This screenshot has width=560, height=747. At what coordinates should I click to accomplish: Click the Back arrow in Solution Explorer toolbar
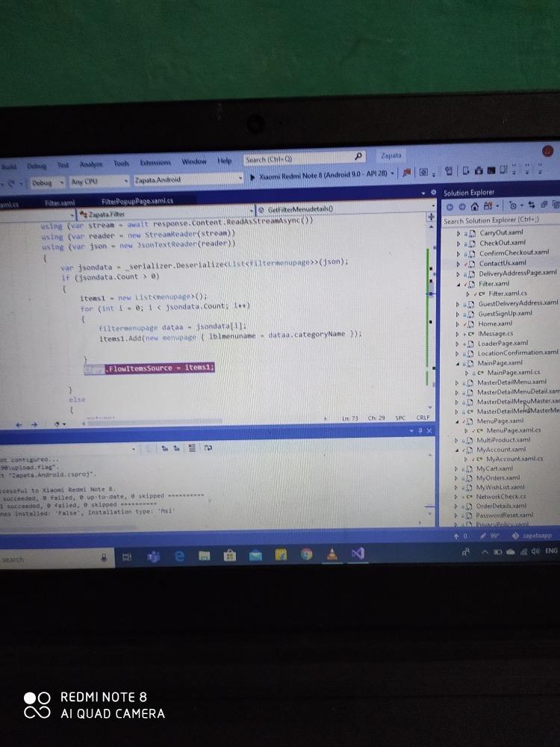click(451, 205)
